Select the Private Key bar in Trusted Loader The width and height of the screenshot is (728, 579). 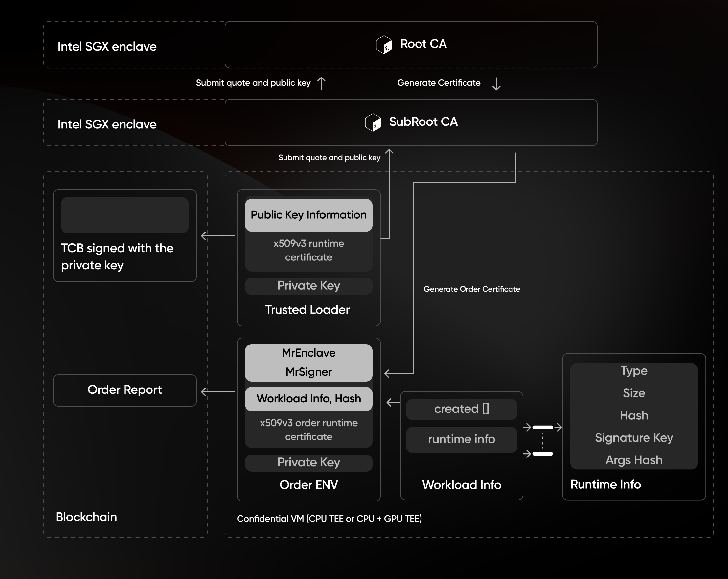[x=308, y=286]
